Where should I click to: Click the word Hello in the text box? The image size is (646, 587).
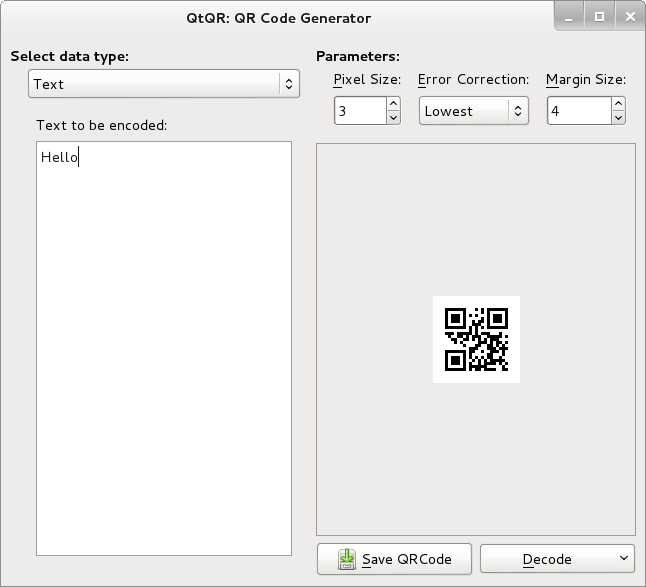59,157
